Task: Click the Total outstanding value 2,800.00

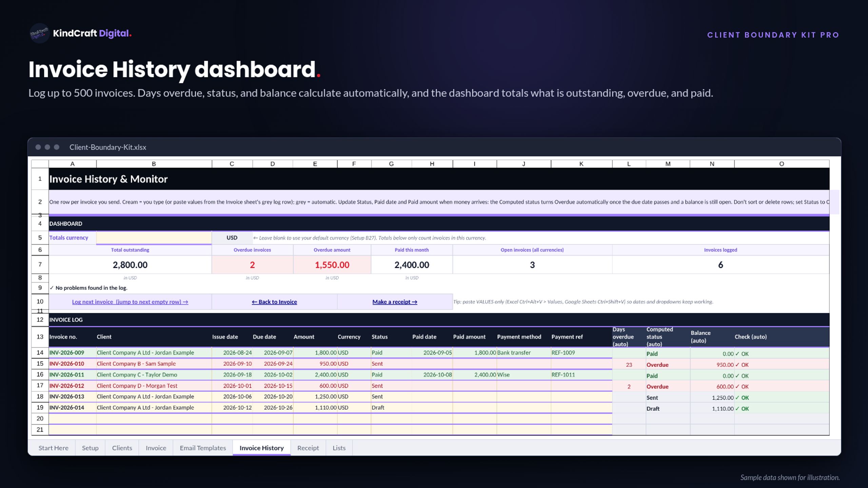Action: (x=130, y=265)
